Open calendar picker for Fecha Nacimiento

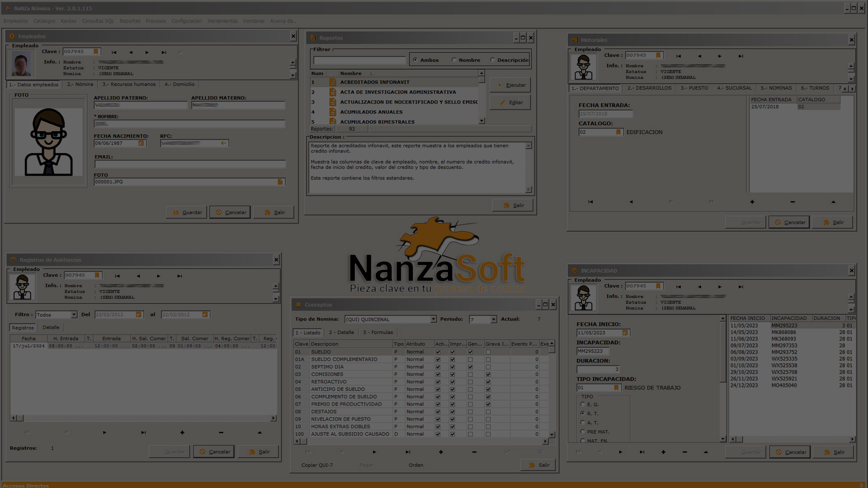coord(141,143)
